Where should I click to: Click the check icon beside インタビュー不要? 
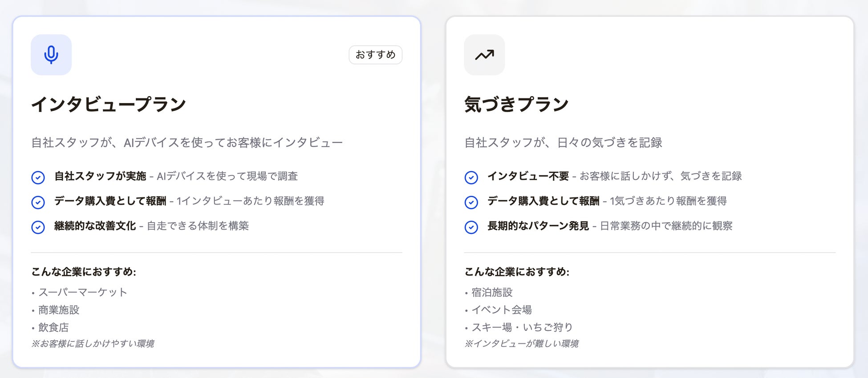click(471, 177)
